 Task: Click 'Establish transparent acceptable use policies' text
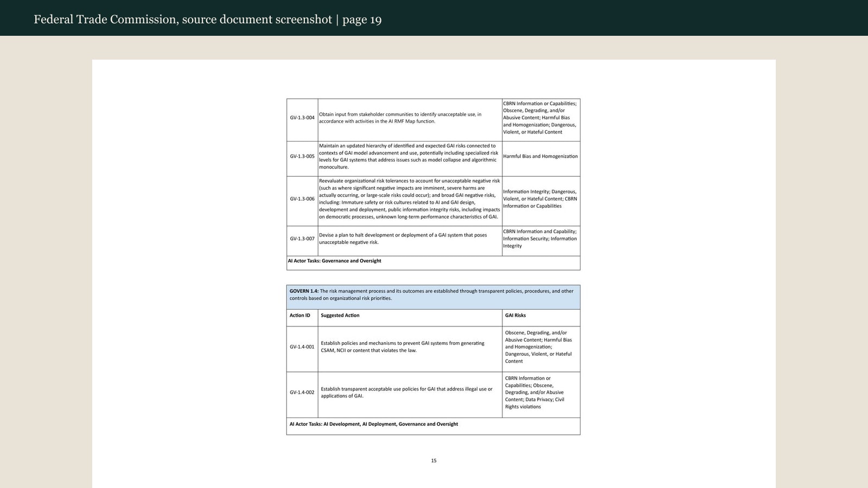pyautogui.click(x=407, y=393)
